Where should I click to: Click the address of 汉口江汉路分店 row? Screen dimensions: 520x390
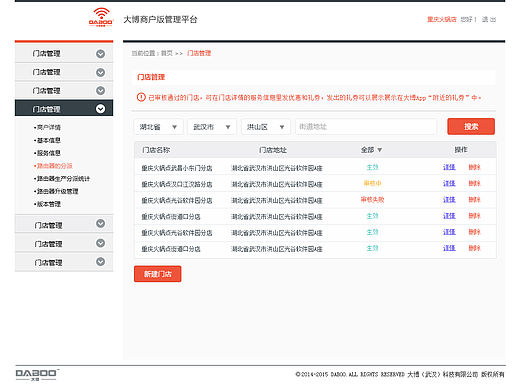[277, 184]
